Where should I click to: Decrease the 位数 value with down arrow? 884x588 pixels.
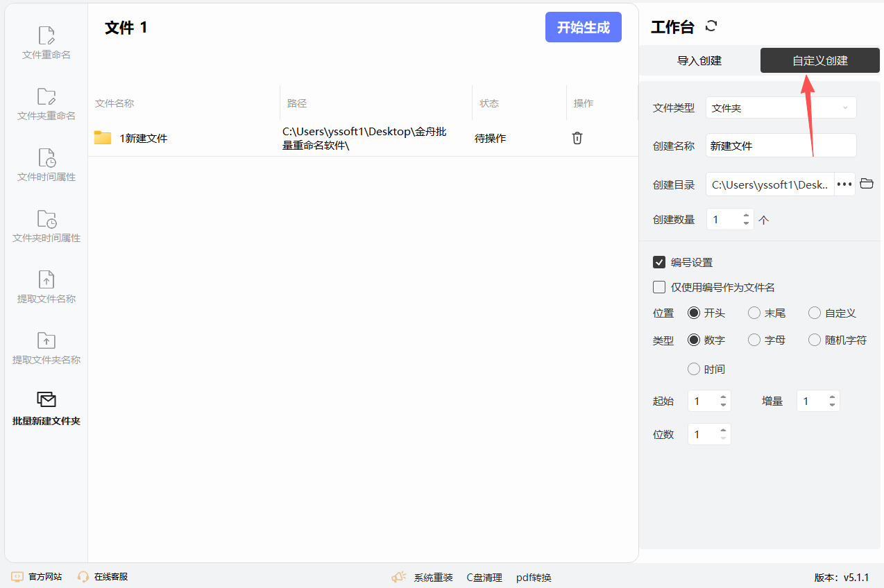coord(723,438)
